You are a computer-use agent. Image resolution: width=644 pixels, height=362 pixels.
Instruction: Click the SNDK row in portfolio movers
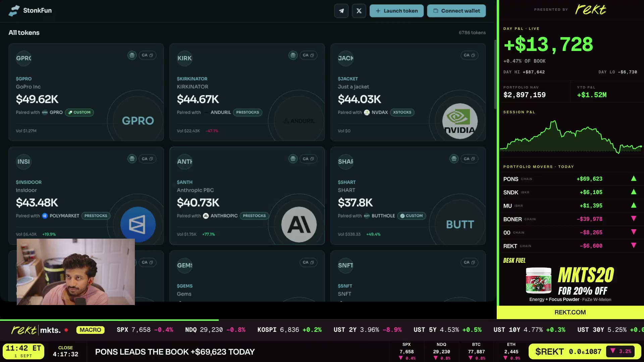tap(570, 192)
